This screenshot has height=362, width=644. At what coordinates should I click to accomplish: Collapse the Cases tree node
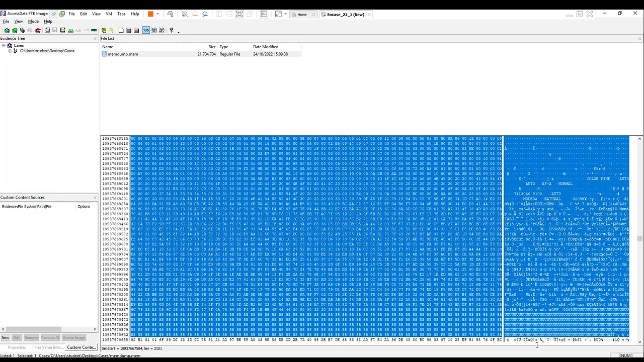[x=4, y=45]
